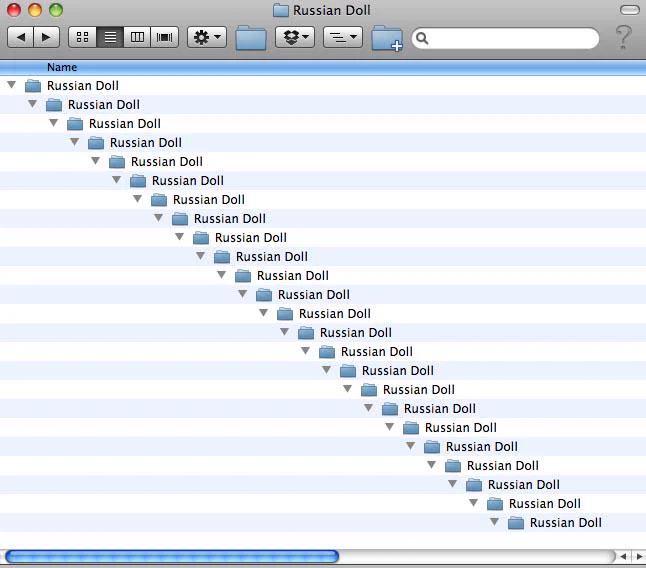Collapse the second-level Russian Doll folder triangle

[x=33, y=104]
